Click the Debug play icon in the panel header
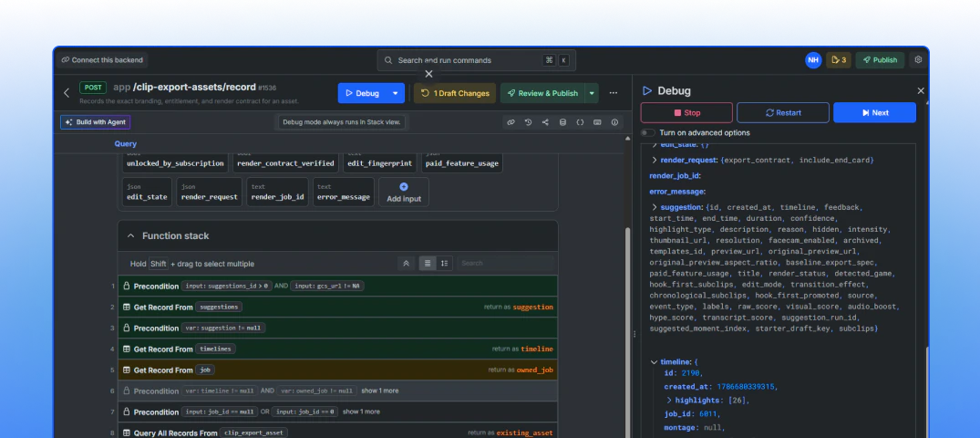The width and height of the screenshot is (980, 438). click(647, 90)
